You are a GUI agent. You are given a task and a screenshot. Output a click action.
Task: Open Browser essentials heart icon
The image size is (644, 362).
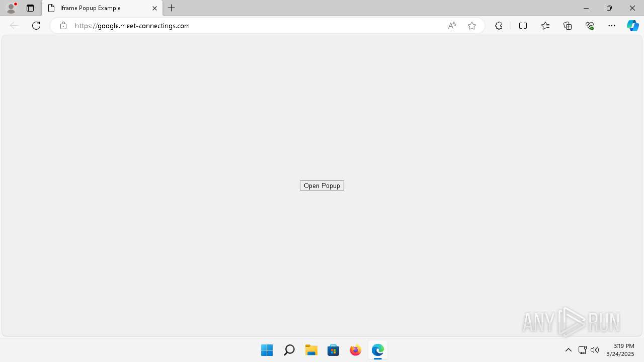[x=590, y=26]
